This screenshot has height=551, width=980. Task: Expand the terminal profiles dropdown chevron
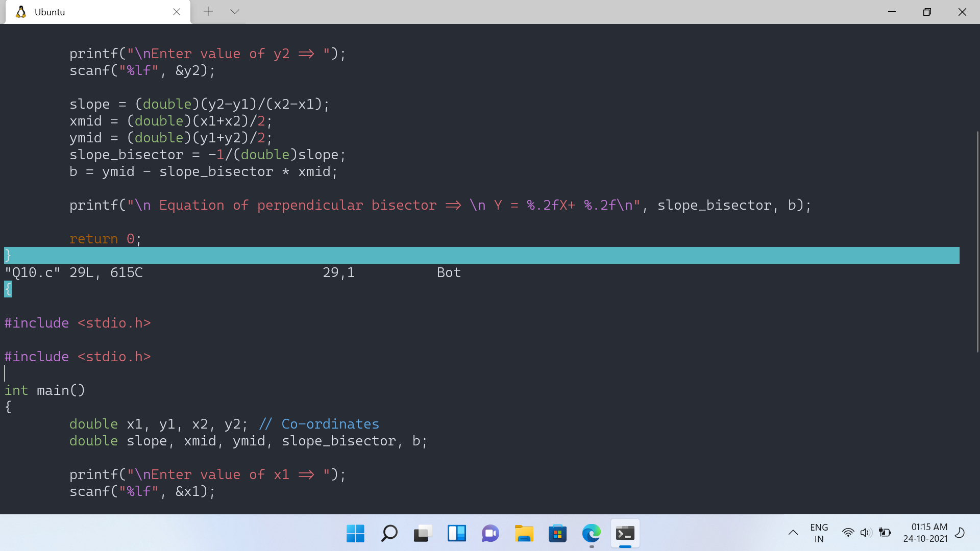[235, 11]
